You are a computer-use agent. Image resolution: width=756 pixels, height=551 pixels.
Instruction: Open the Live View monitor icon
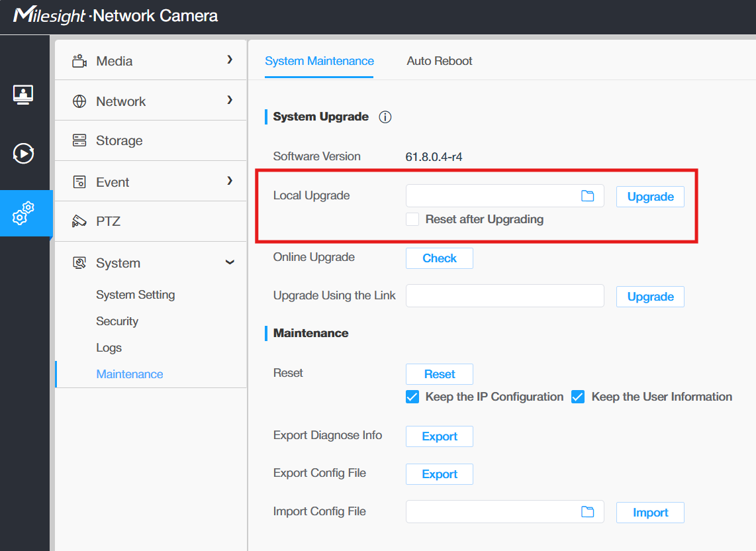[23, 94]
